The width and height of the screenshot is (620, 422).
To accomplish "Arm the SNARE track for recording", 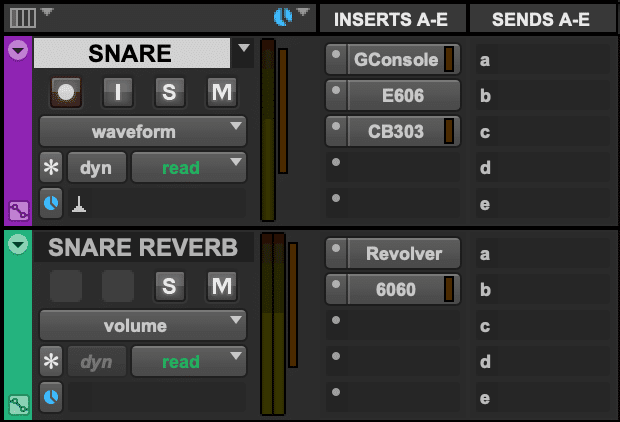I will pos(66,93).
